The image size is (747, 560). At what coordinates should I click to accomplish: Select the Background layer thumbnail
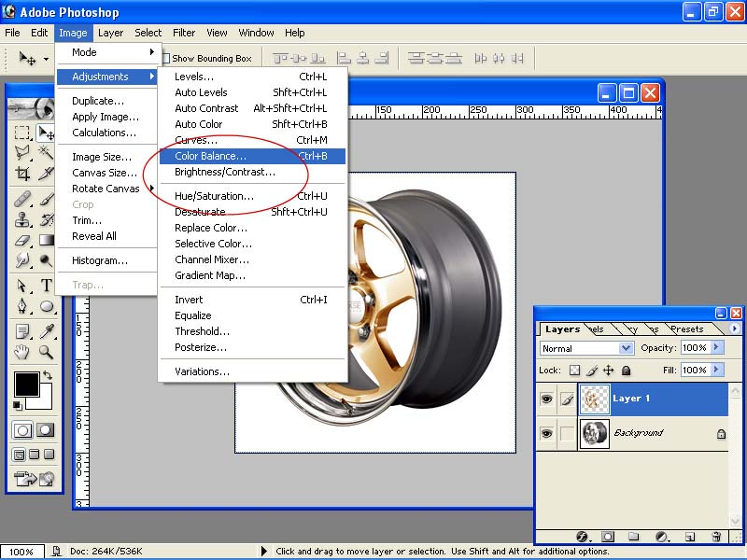point(594,434)
